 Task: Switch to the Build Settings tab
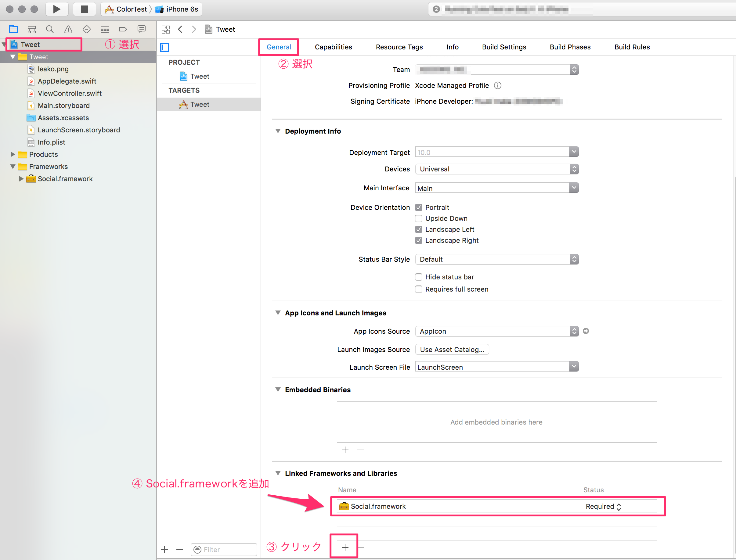(504, 47)
